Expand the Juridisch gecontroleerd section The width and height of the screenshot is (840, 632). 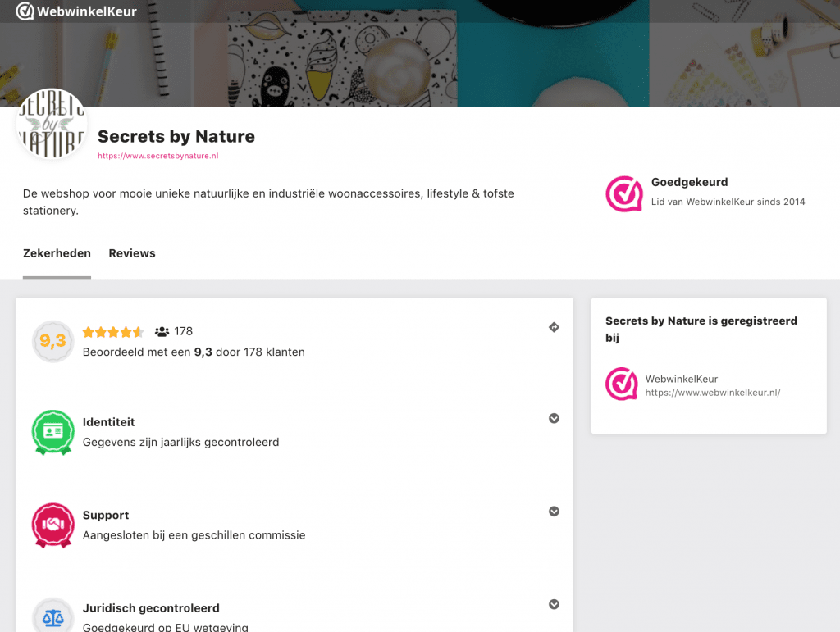[554, 604]
